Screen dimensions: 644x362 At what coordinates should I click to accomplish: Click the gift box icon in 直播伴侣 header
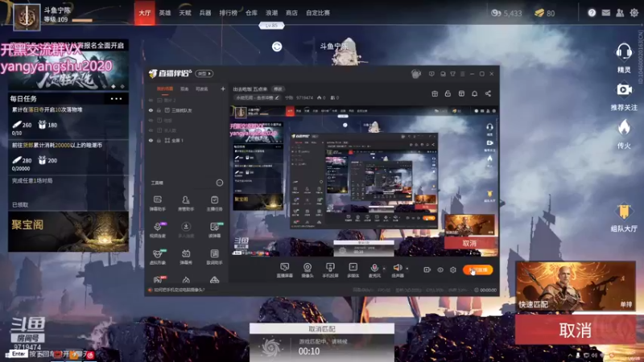coord(435,93)
